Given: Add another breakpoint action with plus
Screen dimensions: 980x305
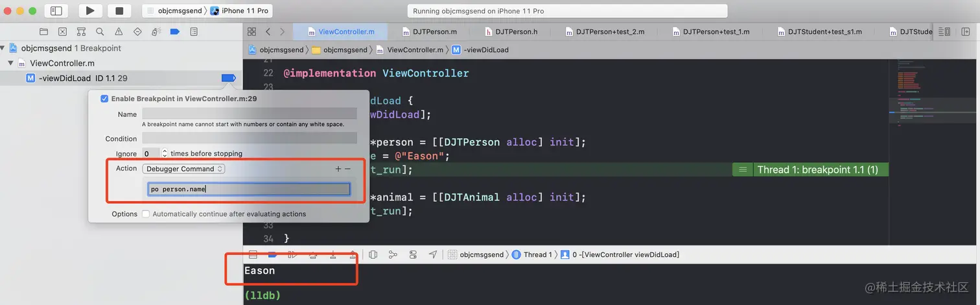Looking at the screenshot, I should [x=338, y=169].
